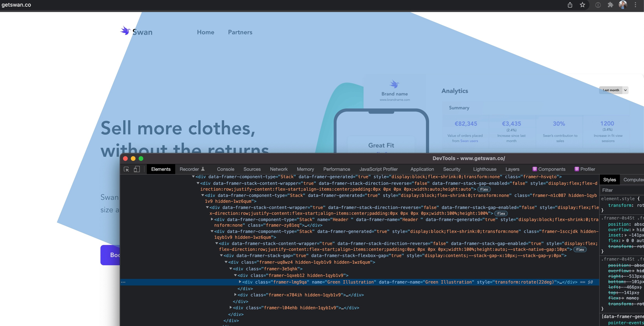Image resolution: width=644 pixels, height=326 pixels.
Task: Click the share page icon
Action: [570, 5]
